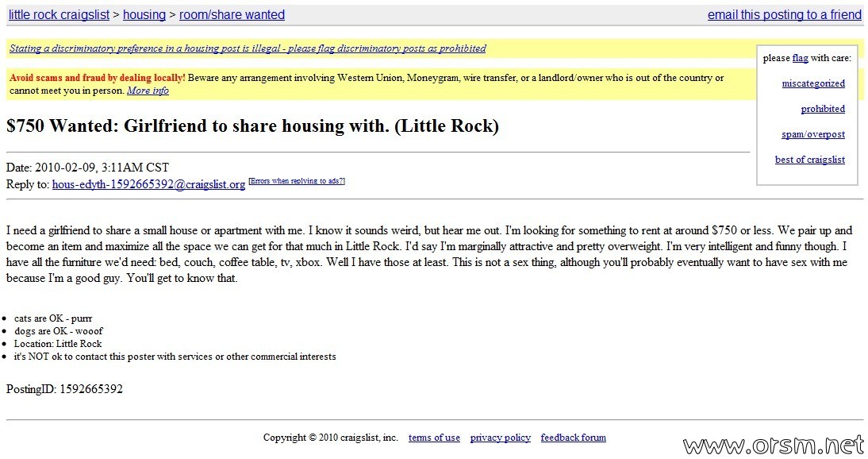Open the privacy policy link

[x=501, y=438]
